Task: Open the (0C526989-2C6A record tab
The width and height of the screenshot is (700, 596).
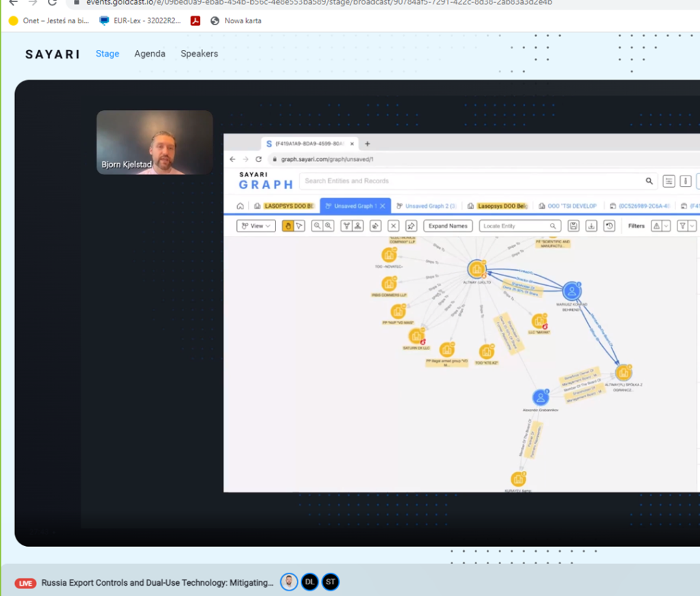Action: click(x=640, y=206)
